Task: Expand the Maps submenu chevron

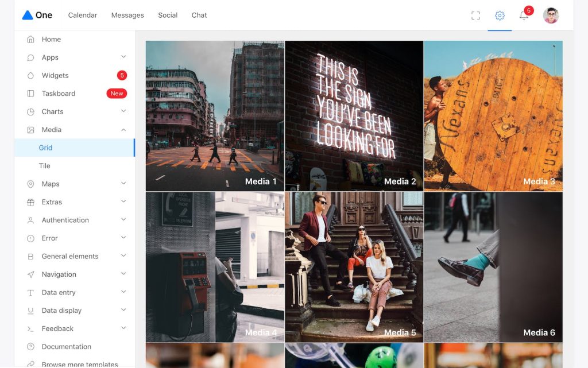Action: (123, 183)
